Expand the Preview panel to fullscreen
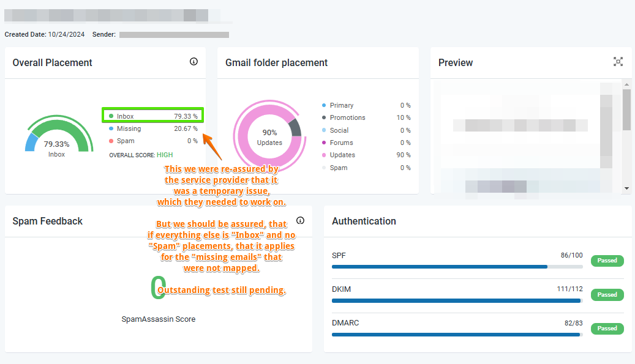635x364 pixels. (618, 62)
